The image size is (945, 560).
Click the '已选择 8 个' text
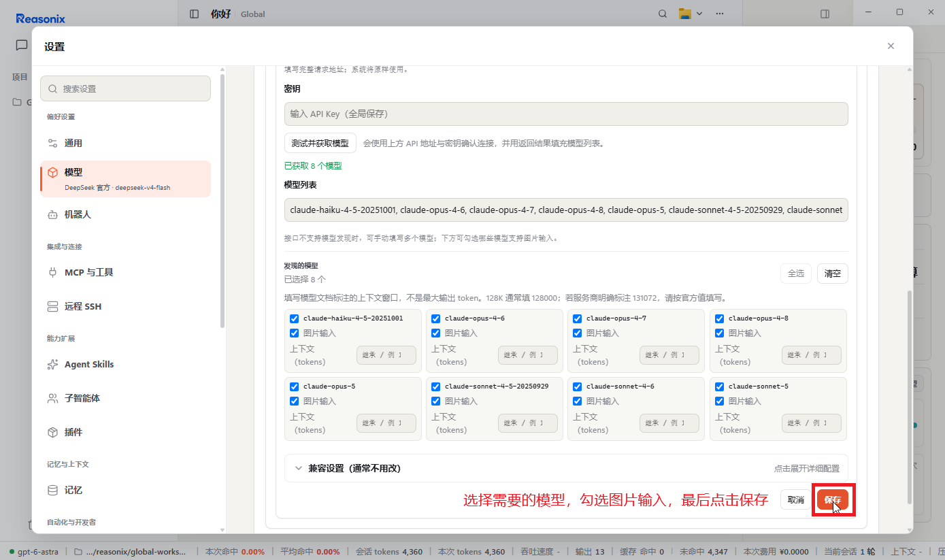(x=305, y=279)
